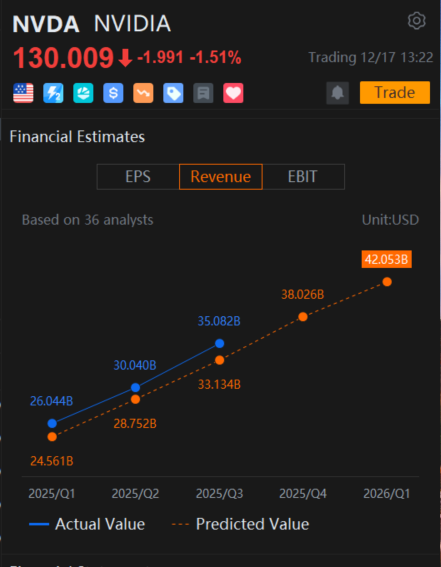Click the blue price tag icon
This screenshot has height=567, width=441.
click(173, 93)
